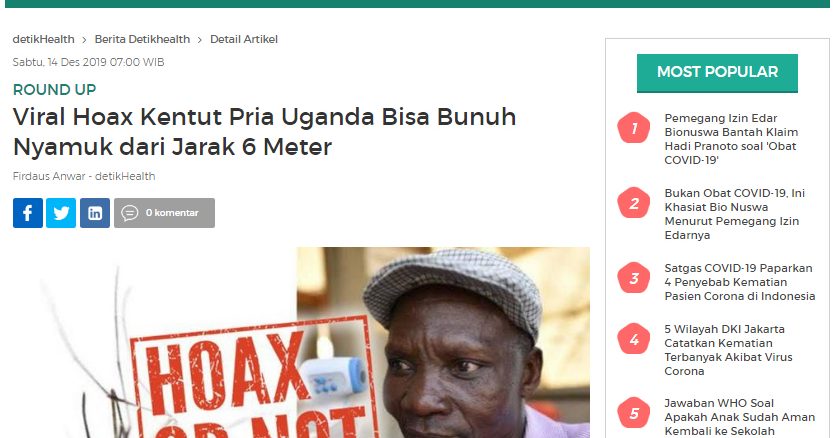839x438 pixels.
Task: Click the number 3 popular rank badge
Action: (634, 278)
